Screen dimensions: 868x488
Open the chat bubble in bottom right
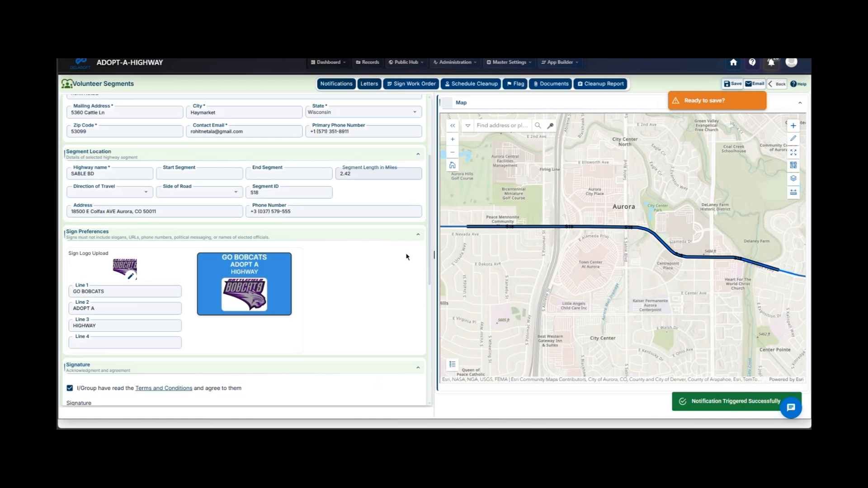(x=791, y=408)
